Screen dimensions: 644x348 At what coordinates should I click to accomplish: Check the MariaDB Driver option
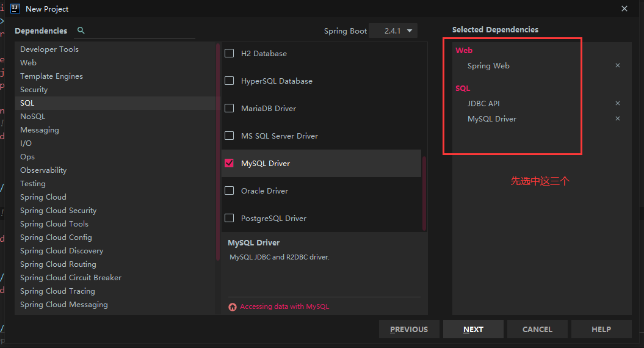tap(230, 108)
